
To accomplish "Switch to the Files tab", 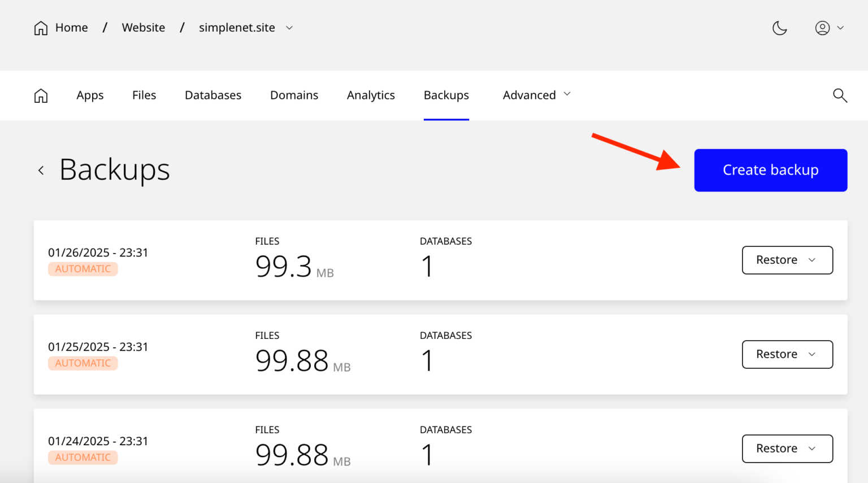I will (x=144, y=95).
